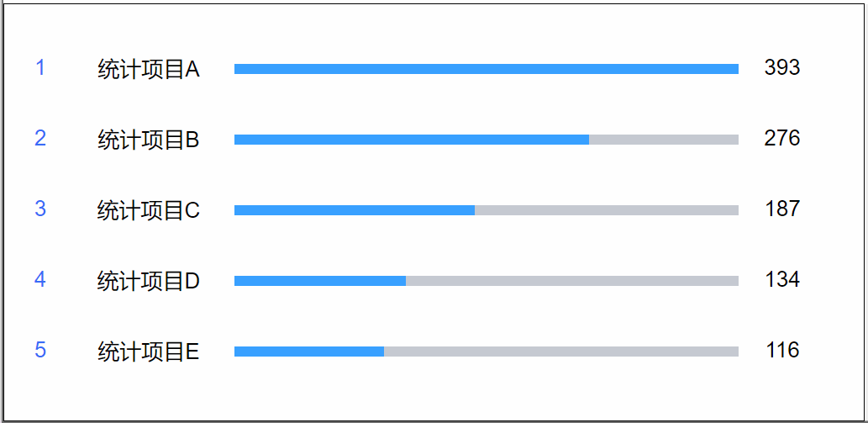Click the value 393
868x423 pixels.
pyautogui.click(x=782, y=67)
